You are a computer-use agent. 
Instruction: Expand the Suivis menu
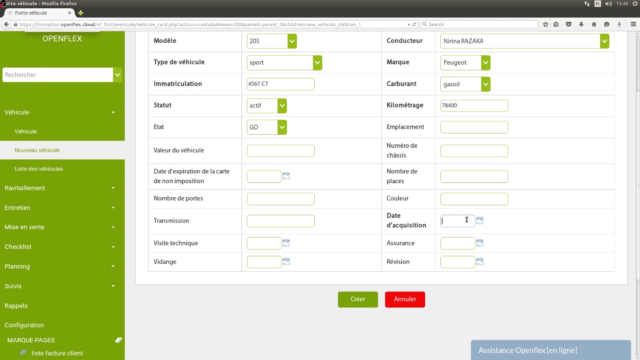[x=62, y=286]
